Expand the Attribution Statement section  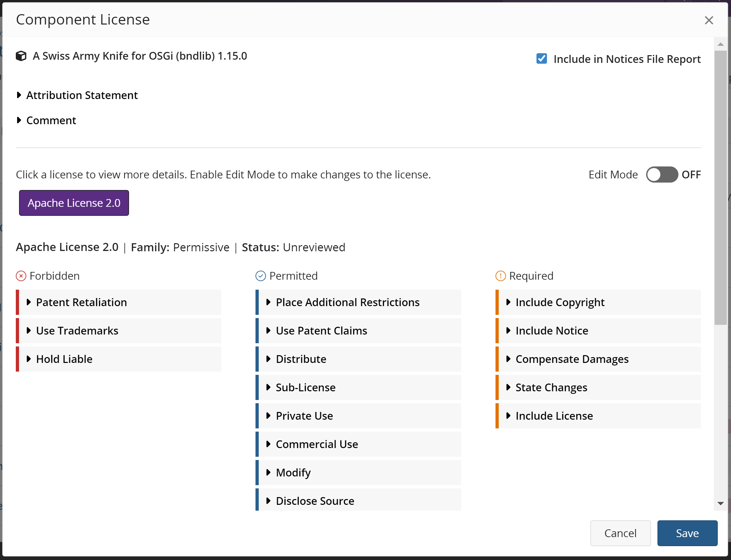(x=19, y=95)
